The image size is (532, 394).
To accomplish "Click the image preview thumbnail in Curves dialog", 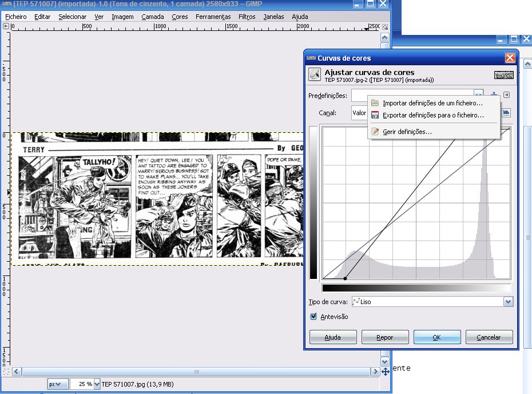I will [504, 75].
